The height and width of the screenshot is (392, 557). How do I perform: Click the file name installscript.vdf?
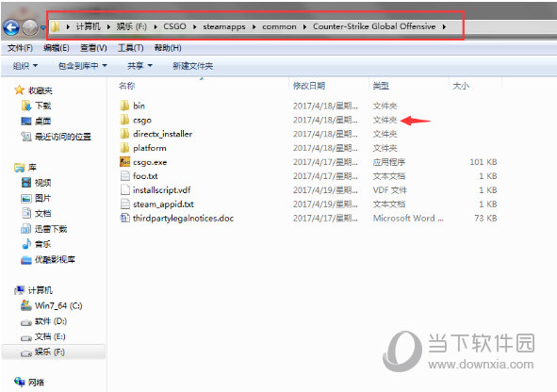pos(161,190)
